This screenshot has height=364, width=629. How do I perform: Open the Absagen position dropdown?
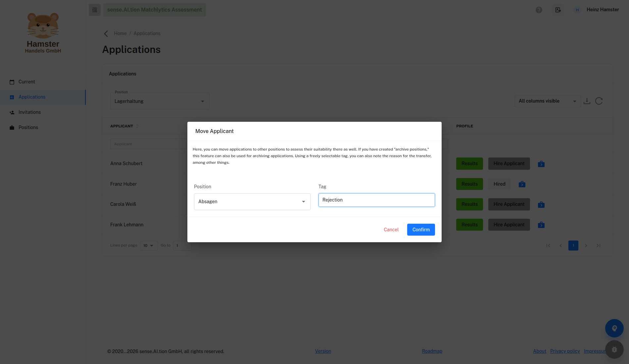tap(252, 202)
